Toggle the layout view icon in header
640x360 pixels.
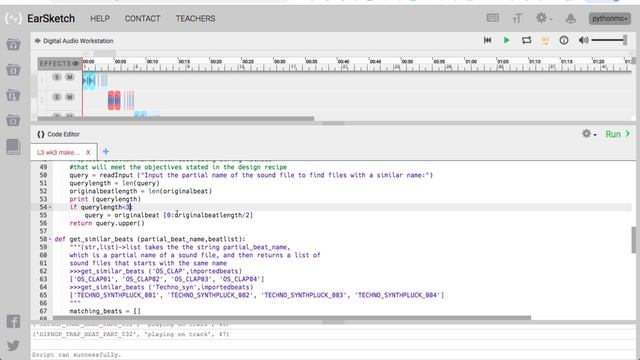(493, 18)
